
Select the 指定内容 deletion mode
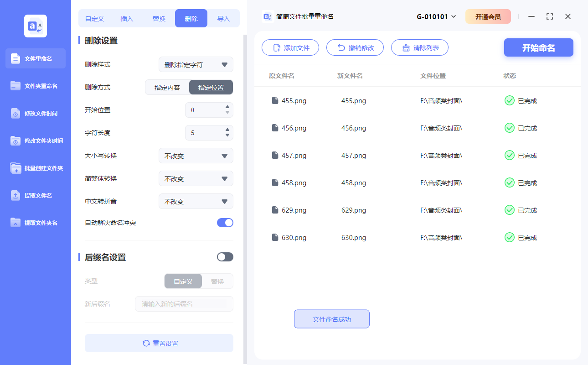(167, 87)
